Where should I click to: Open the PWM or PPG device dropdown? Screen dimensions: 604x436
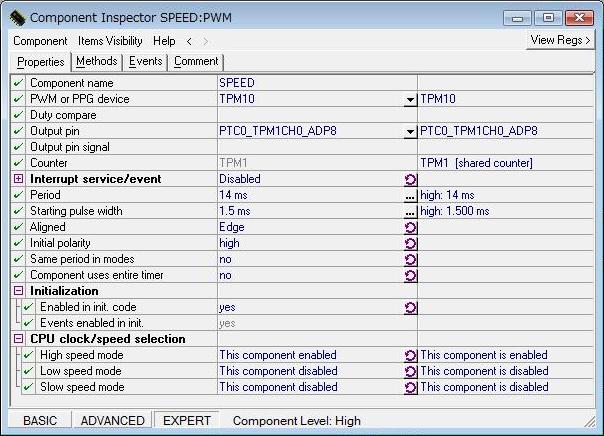tap(410, 99)
